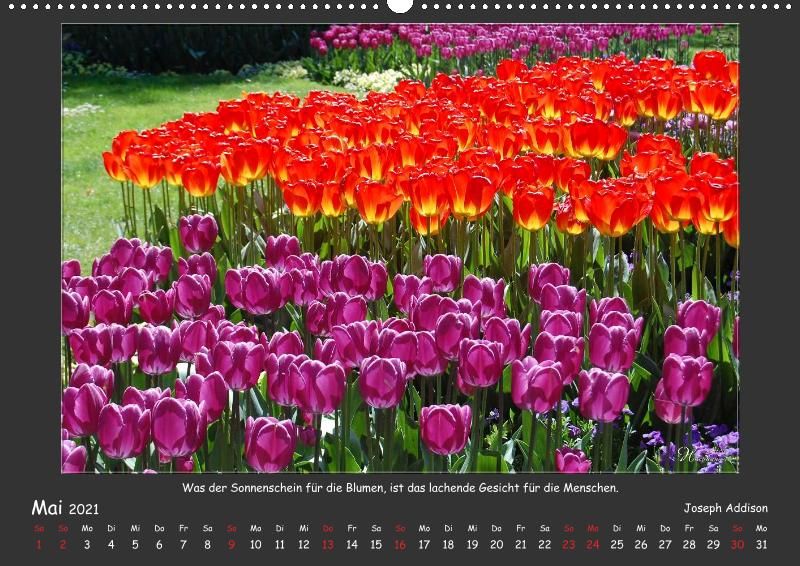Click the month label "Mai"

[46, 508]
